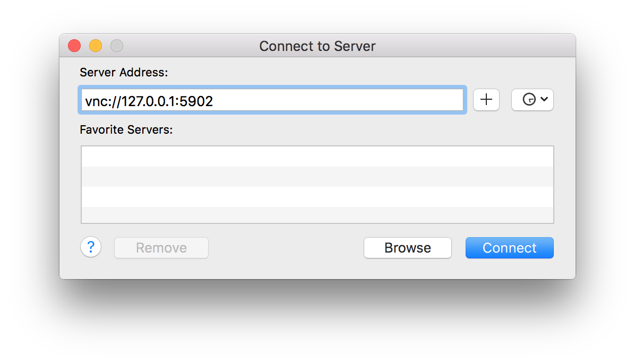Click the Connect button

pyautogui.click(x=509, y=247)
